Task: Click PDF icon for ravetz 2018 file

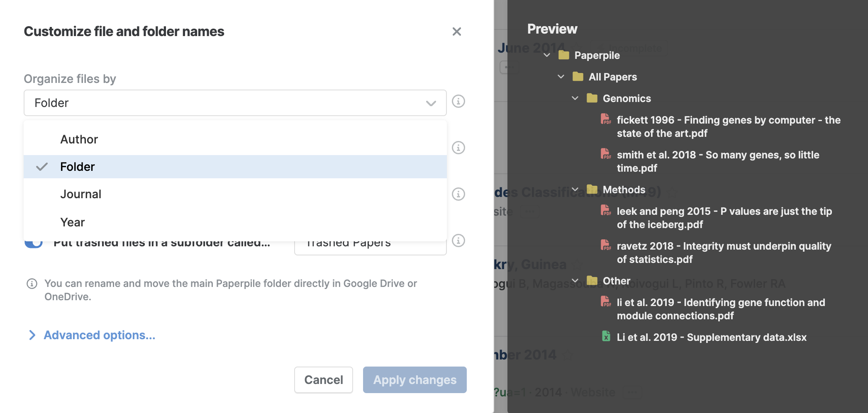Action: click(x=606, y=245)
